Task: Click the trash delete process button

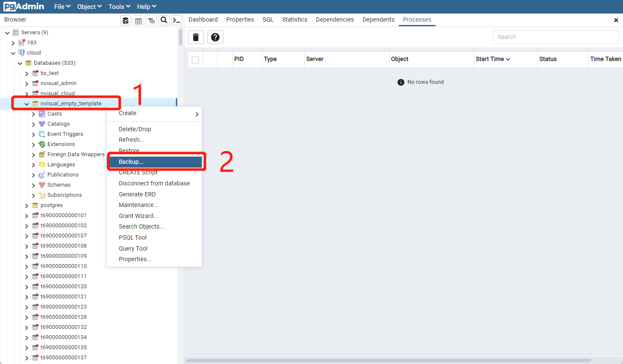Action: (196, 37)
